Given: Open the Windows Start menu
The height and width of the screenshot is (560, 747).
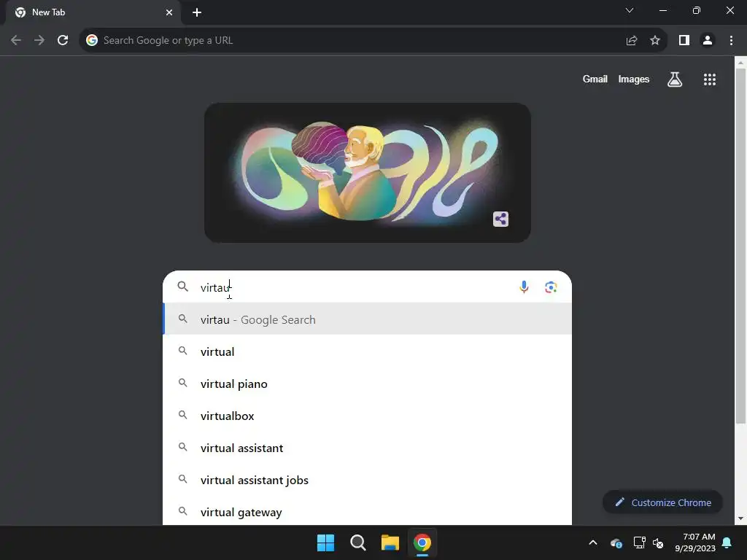Looking at the screenshot, I should pyautogui.click(x=326, y=542).
